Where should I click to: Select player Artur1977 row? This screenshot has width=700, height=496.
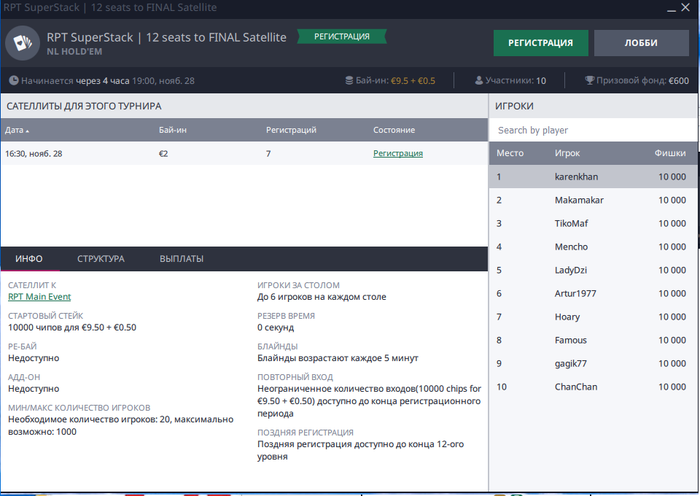(x=593, y=293)
